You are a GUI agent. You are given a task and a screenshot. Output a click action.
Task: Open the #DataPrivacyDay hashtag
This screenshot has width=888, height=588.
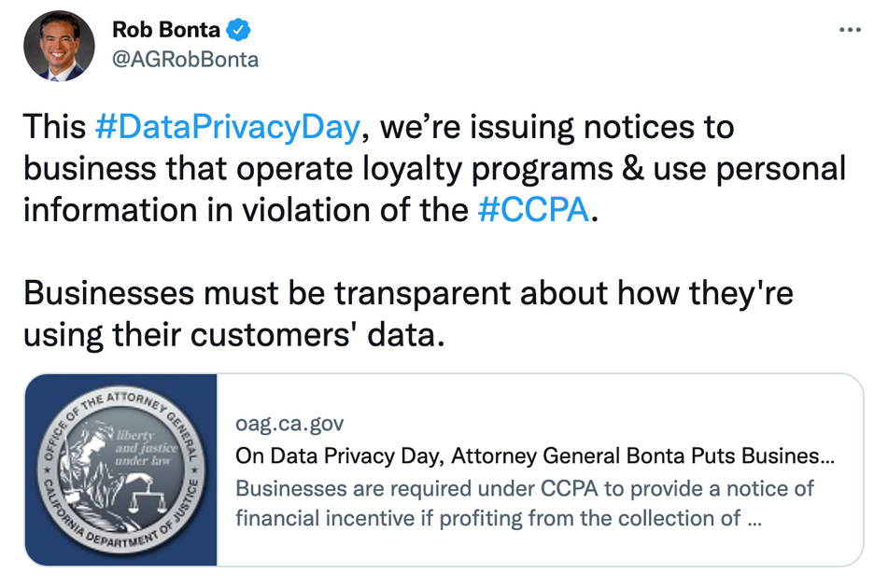point(227,127)
